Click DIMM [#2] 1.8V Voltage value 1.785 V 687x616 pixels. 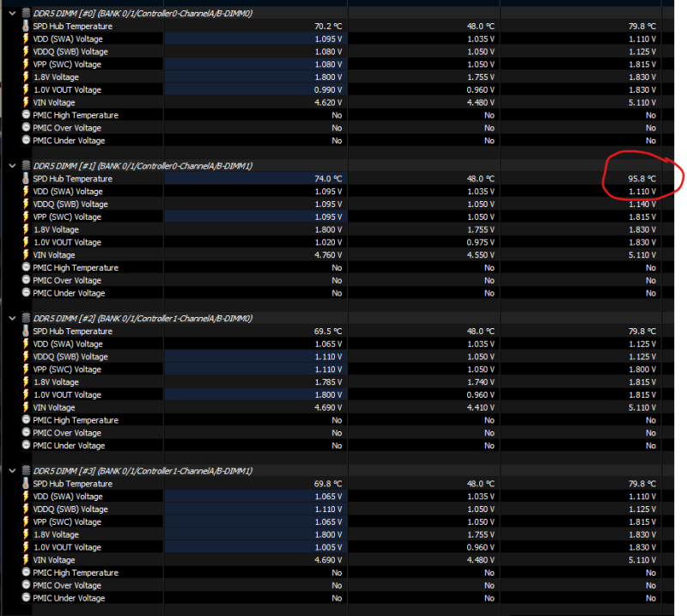328,382
